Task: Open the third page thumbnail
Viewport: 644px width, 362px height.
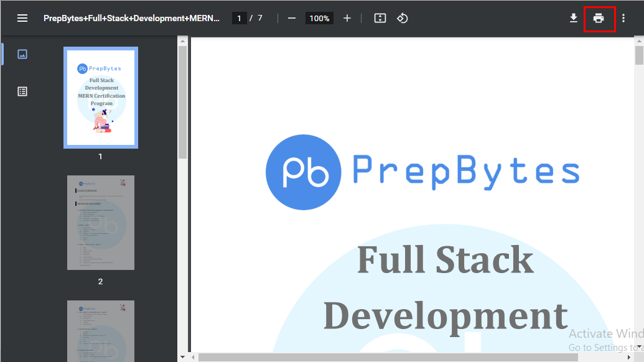Action: pos(101,331)
